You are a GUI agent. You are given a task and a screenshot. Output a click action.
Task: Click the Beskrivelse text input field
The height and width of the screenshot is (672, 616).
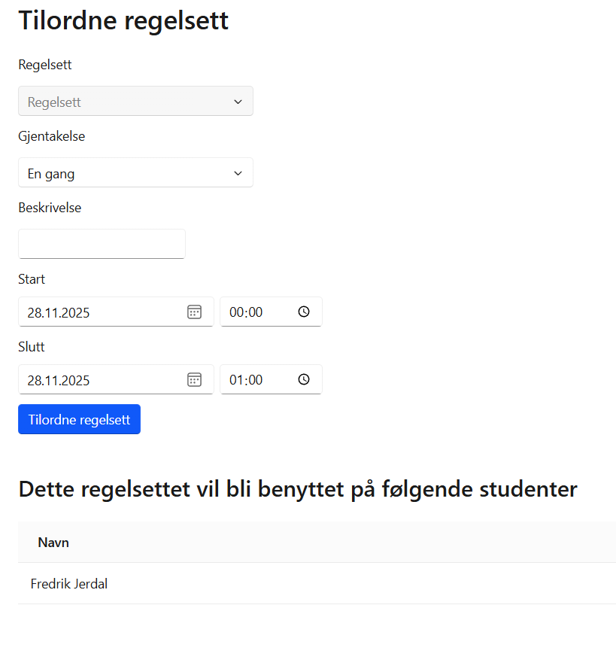pyautogui.click(x=102, y=244)
